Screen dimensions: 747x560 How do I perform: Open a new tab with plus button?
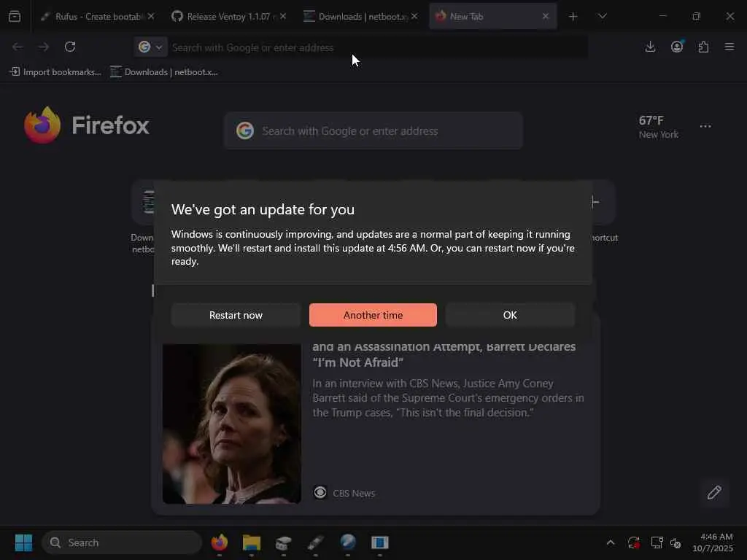coord(573,17)
